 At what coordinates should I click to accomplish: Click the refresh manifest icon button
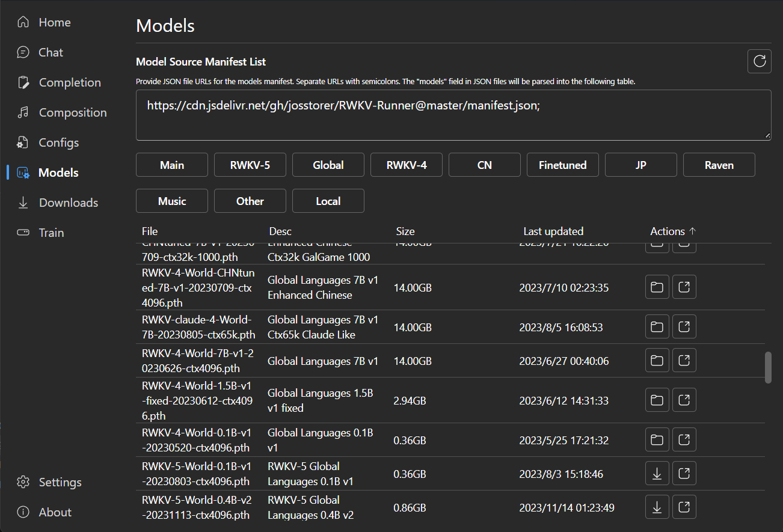[760, 61]
